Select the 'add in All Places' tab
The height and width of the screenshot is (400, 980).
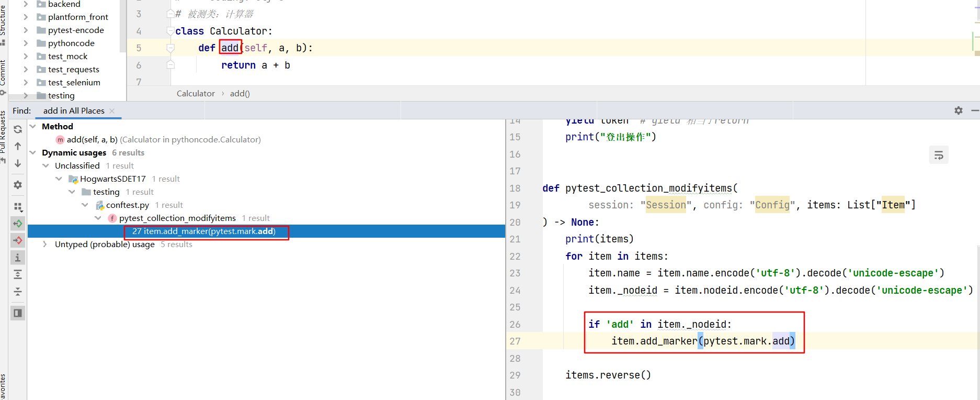pyautogui.click(x=74, y=111)
